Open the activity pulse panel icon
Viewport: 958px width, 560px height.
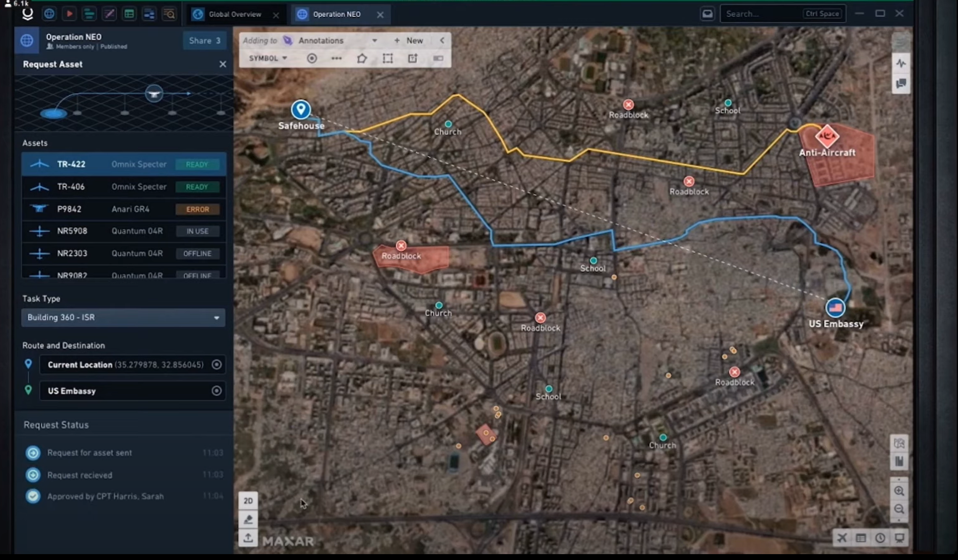pyautogui.click(x=901, y=64)
